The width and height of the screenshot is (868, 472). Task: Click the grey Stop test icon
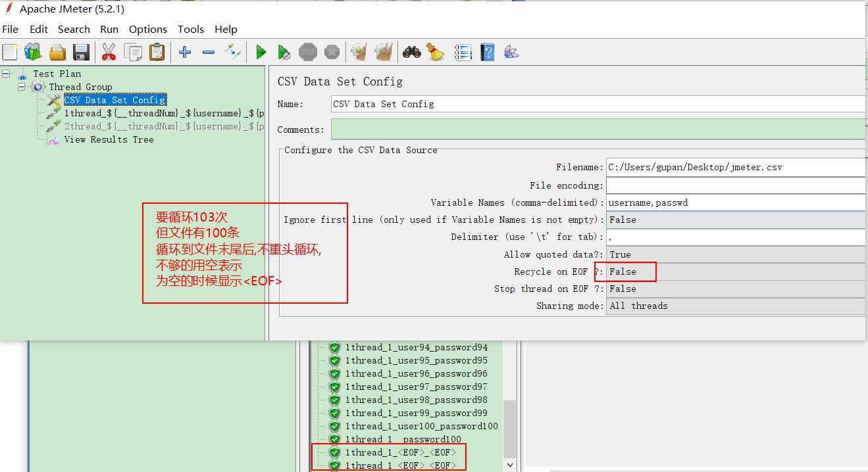coord(308,52)
